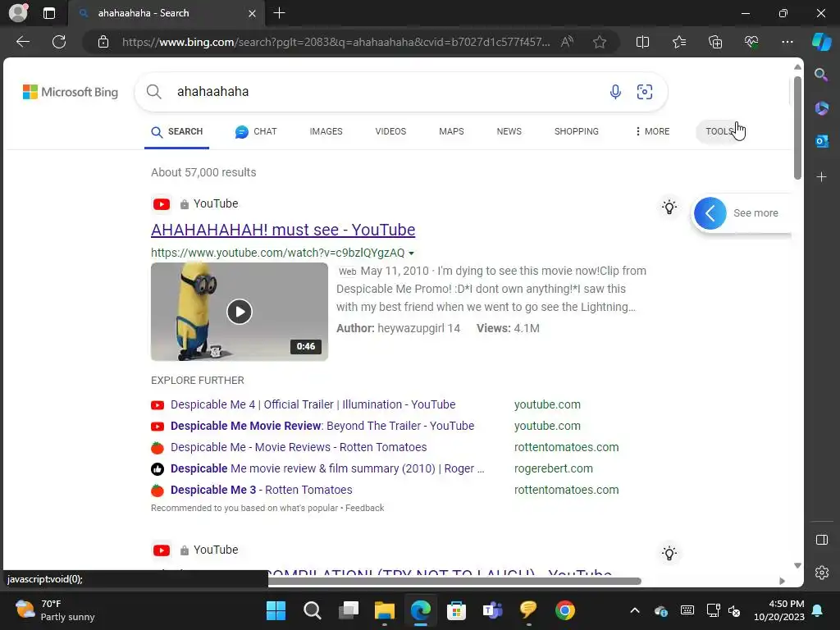Image resolution: width=840 pixels, height=630 pixels.
Task: Click magnifier icon in Bing search box
Action: tap(153, 92)
